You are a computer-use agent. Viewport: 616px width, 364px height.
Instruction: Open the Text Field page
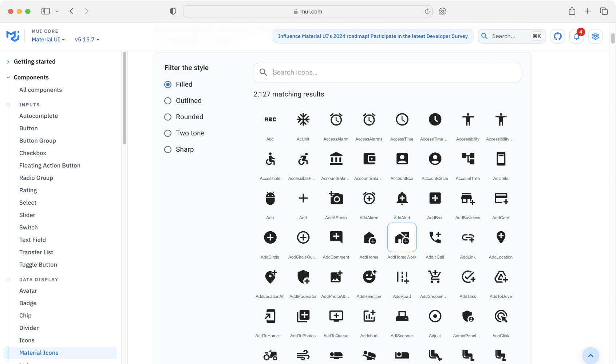[32, 240]
